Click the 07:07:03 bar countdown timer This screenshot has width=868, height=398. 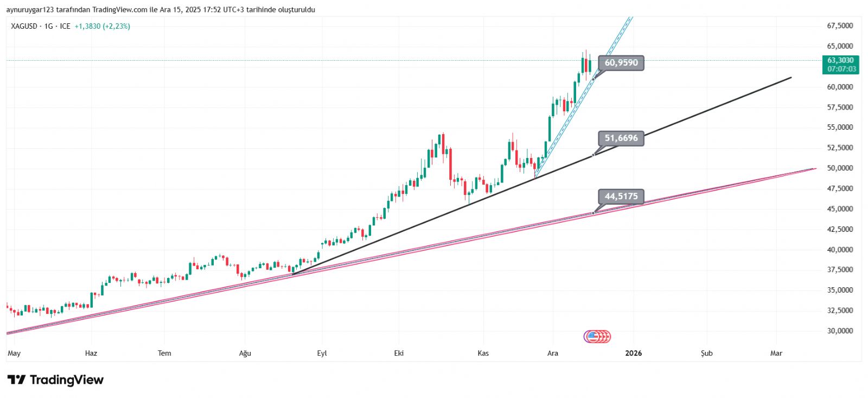click(x=841, y=69)
